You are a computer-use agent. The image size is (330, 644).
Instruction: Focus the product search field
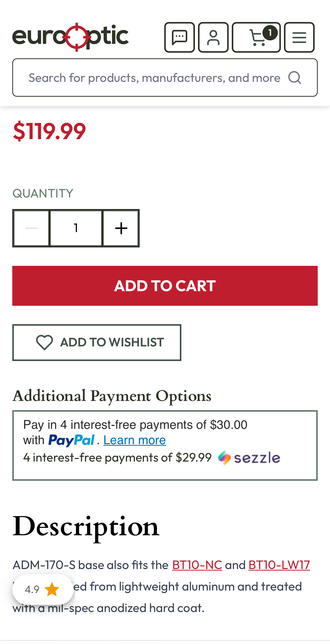(x=153, y=78)
